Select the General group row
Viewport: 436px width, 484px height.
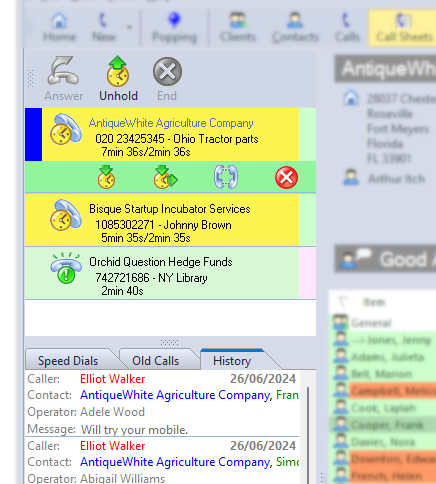tap(383, 323)
